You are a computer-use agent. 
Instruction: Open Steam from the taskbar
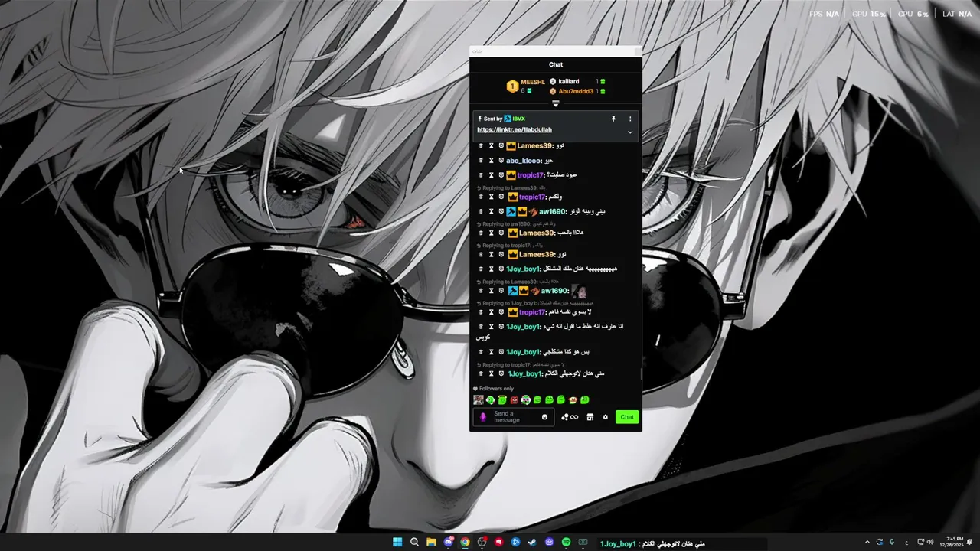(x=532, y=543)
